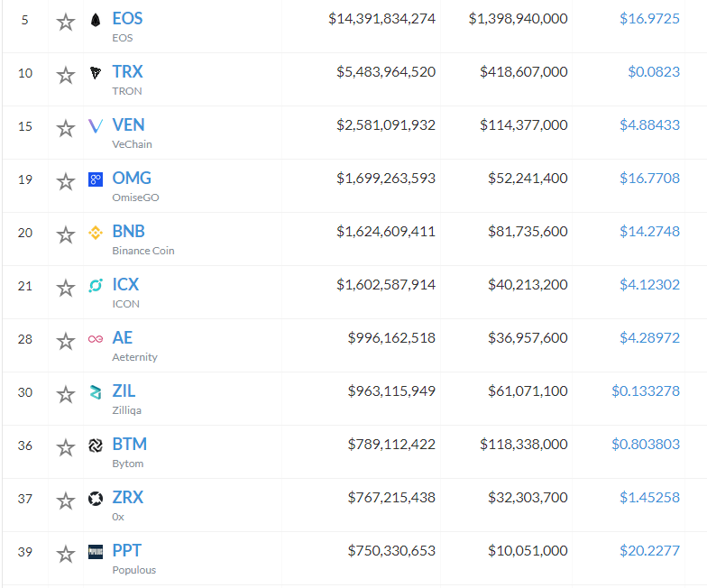
Task: Open the ZIL coin link
Action: (123, 391)
